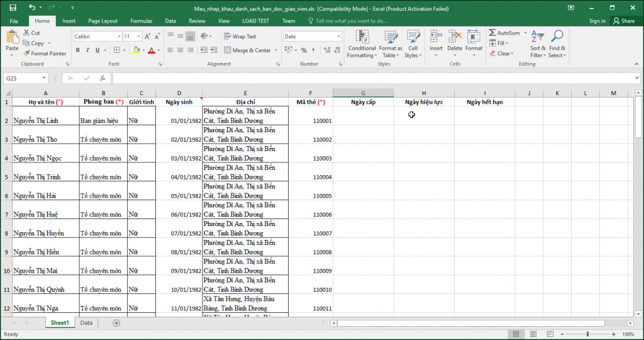Image resolution: width=644 pixels, height=340 pixels.
Task: Click the AutoSum sigma icon
Action: point(492,33)
